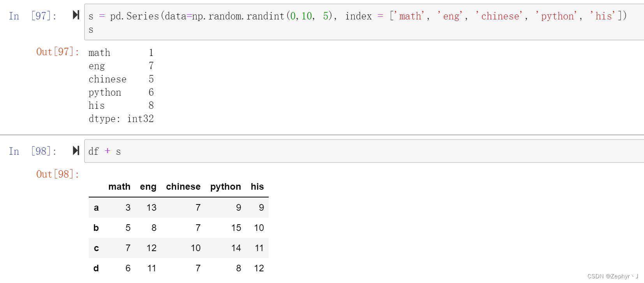Viewport: 644px width, 283px height.
Task: Run cell In [97] with its run icon
Action: pyautogui.click(x=76, y=15)
